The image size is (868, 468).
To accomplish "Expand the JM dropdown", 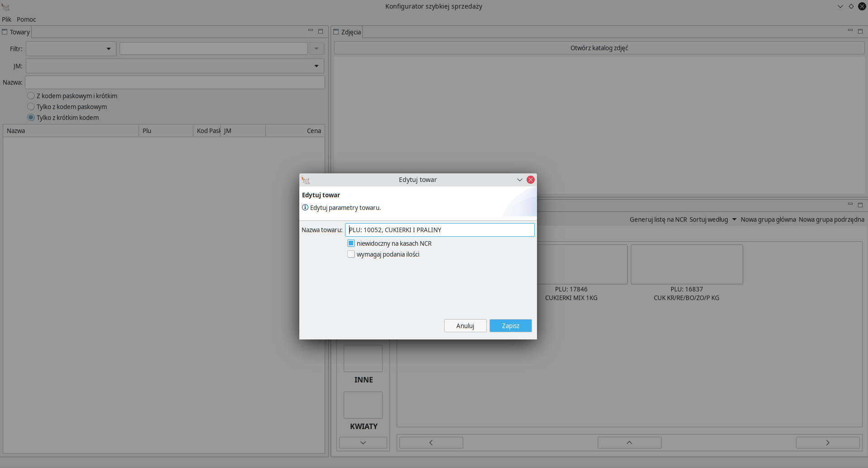I will tap(175, 66).
